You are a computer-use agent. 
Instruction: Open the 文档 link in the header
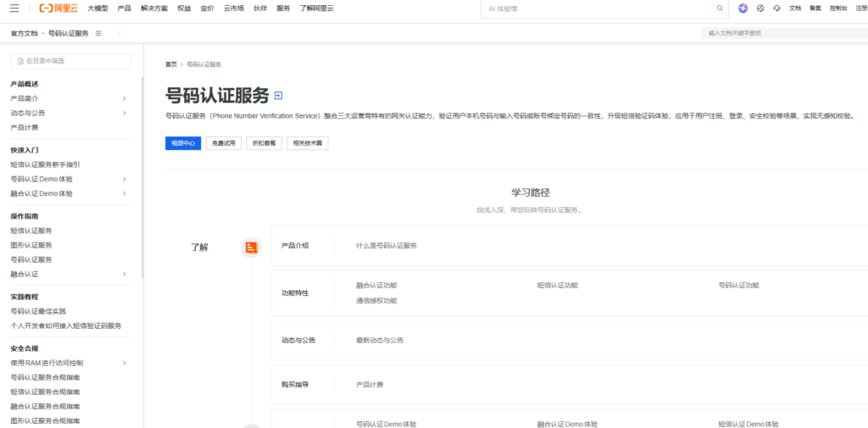(x=795, y=8)
